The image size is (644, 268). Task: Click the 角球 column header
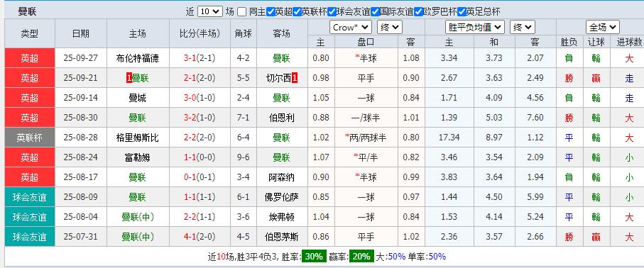(243, 33)
